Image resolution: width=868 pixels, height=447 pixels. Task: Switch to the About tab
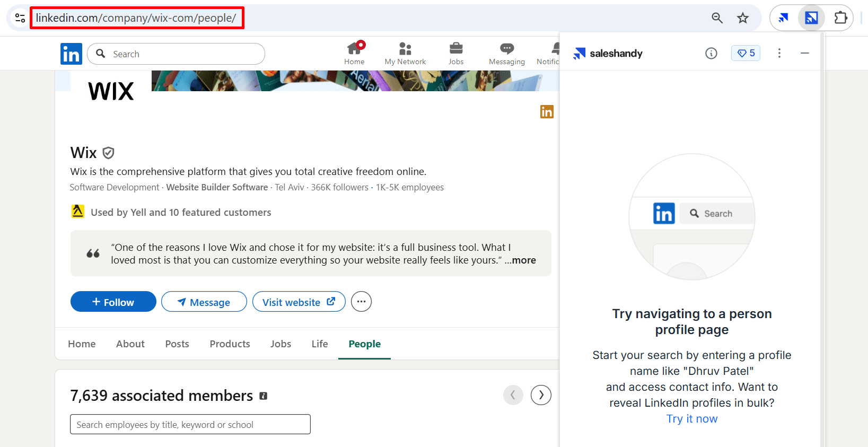130,344
